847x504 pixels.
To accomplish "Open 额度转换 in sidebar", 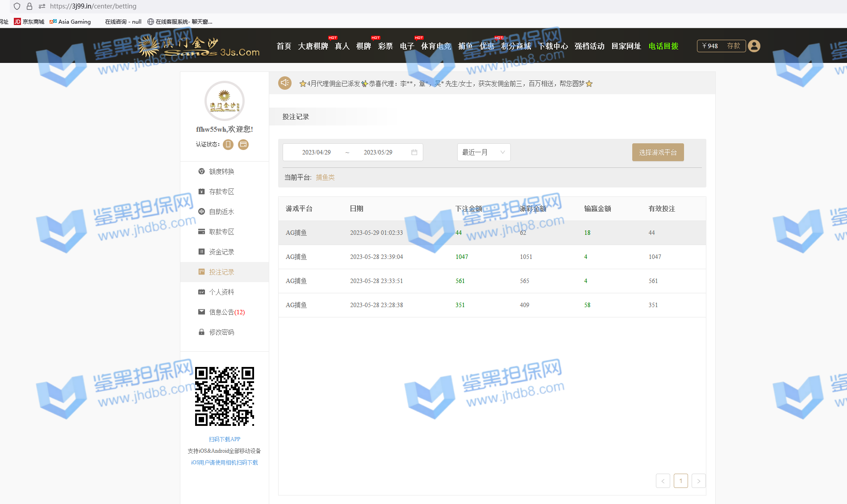I will (x=221, y=171).
